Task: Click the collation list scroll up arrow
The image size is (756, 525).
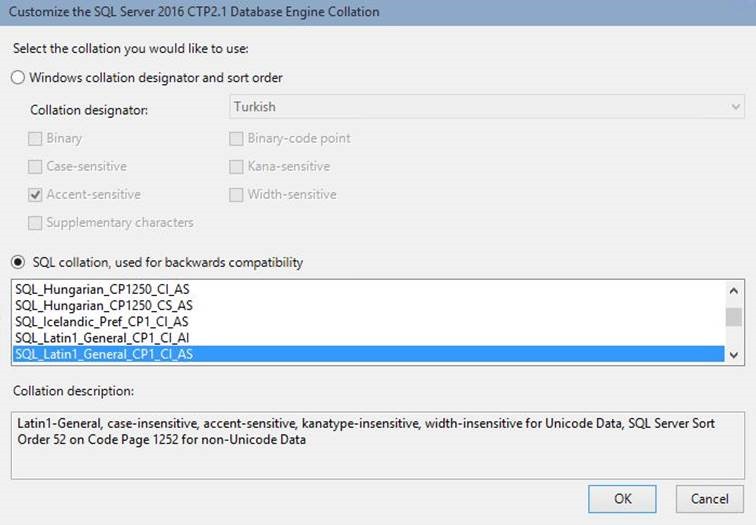Action: [x=734, y=291]
